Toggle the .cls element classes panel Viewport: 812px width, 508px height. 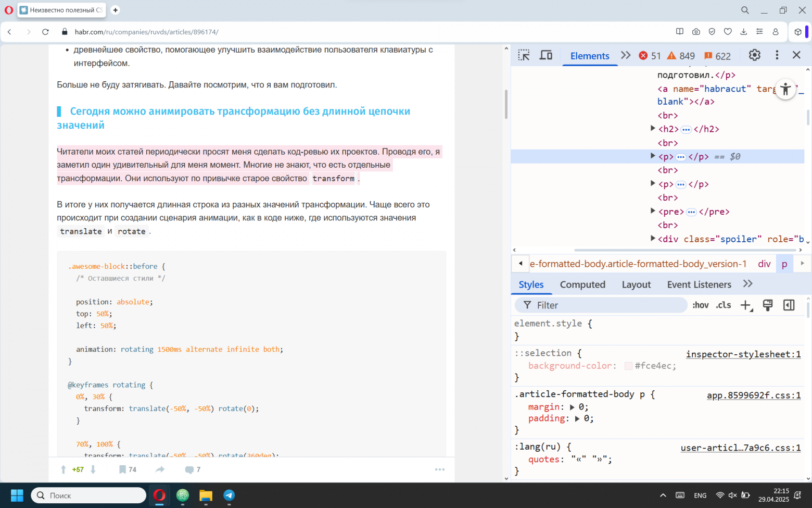[x=723, y=305]
